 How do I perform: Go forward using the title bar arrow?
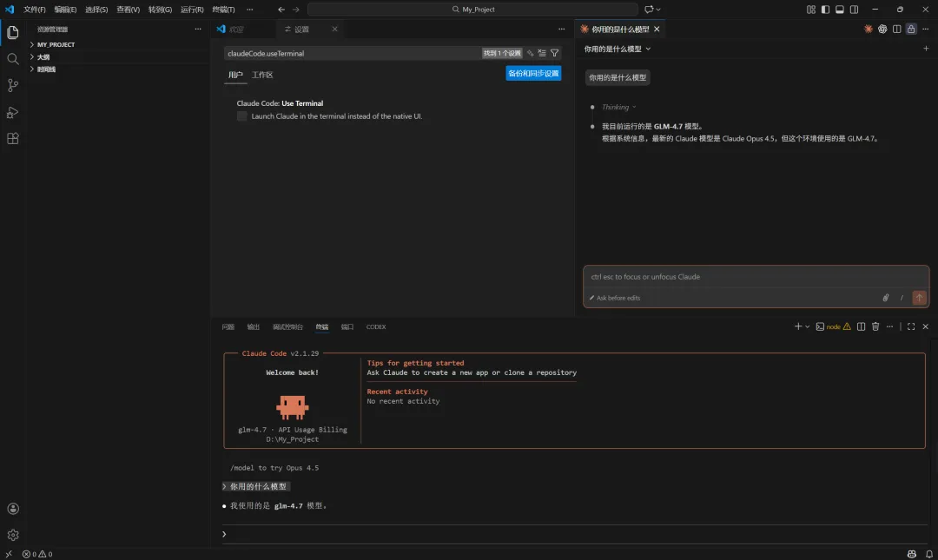[x=295, y=9]
